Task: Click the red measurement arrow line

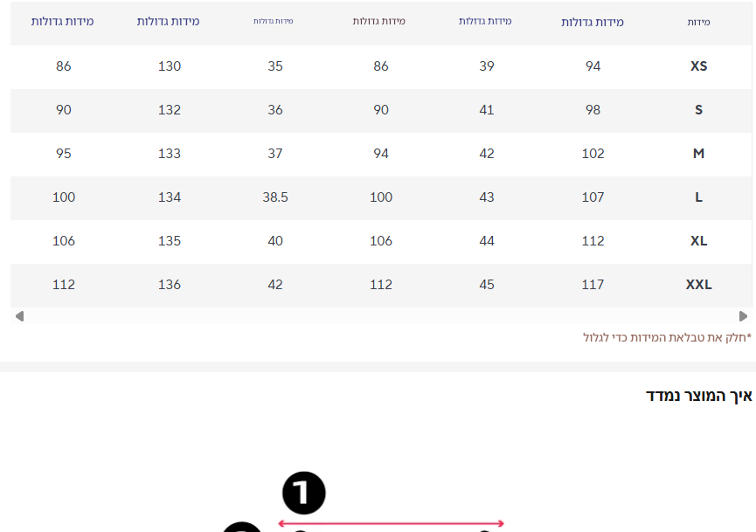Action: pyautogui.click(x=391, y=523)
